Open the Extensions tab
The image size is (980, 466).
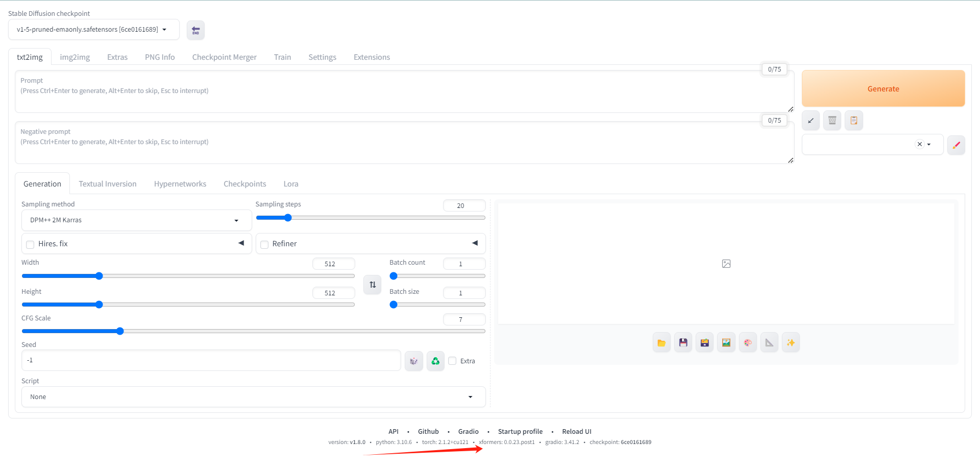372,57
